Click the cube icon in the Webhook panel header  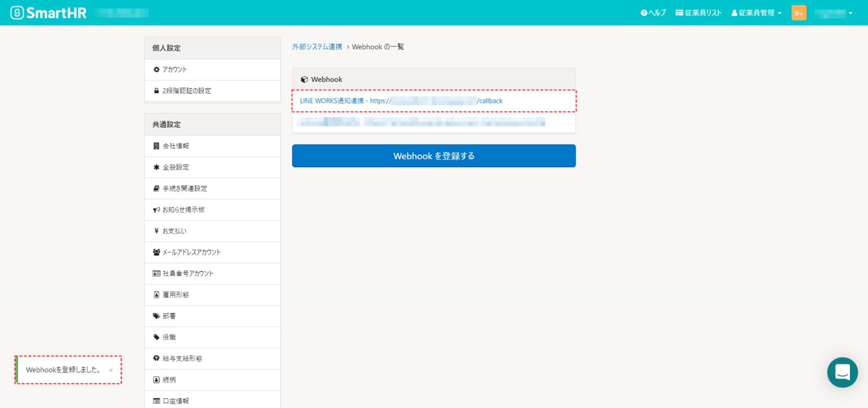coord(304,79)
